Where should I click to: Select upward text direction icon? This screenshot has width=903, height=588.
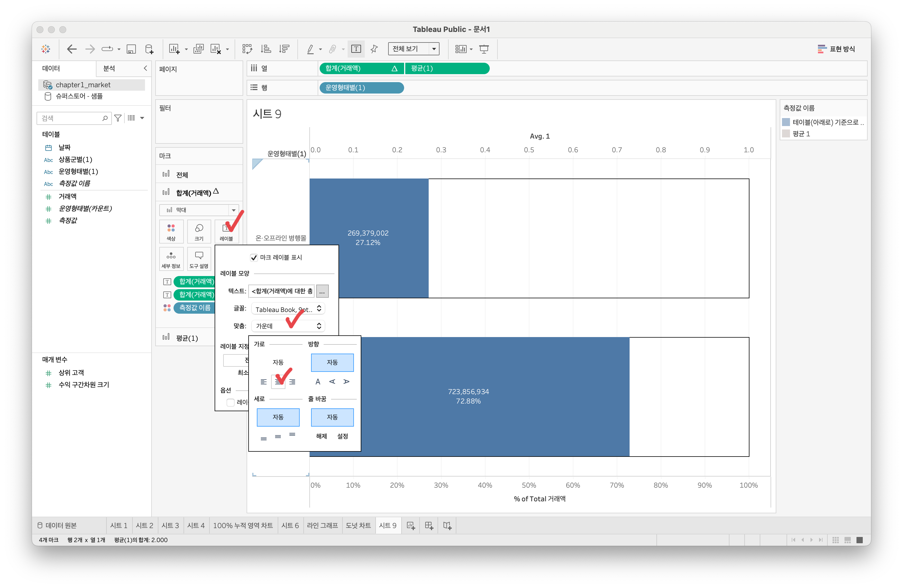click(x=332, y=382)
